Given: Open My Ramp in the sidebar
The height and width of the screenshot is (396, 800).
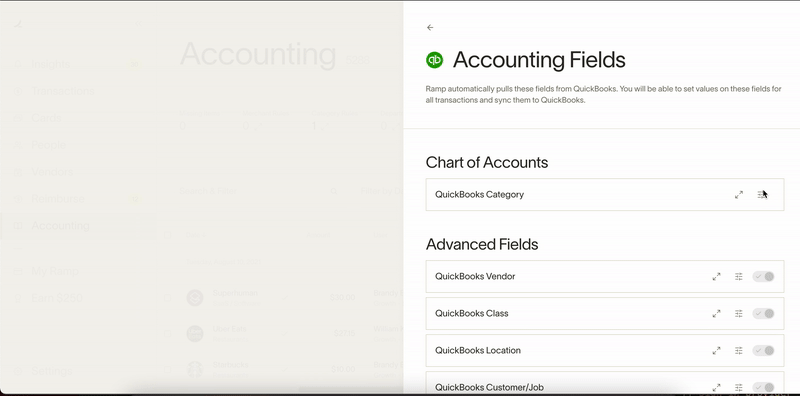Looking at the screenshot, I should (x=55, y=271).
